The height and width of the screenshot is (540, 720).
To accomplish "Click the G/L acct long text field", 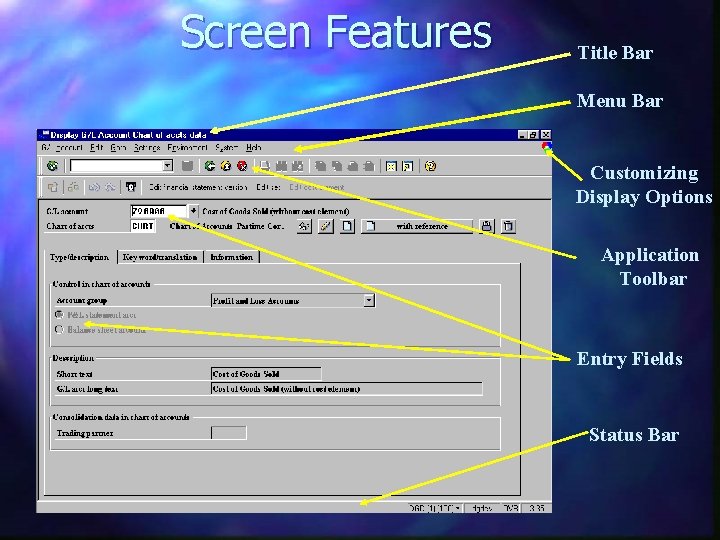I will tap(346, 389).
